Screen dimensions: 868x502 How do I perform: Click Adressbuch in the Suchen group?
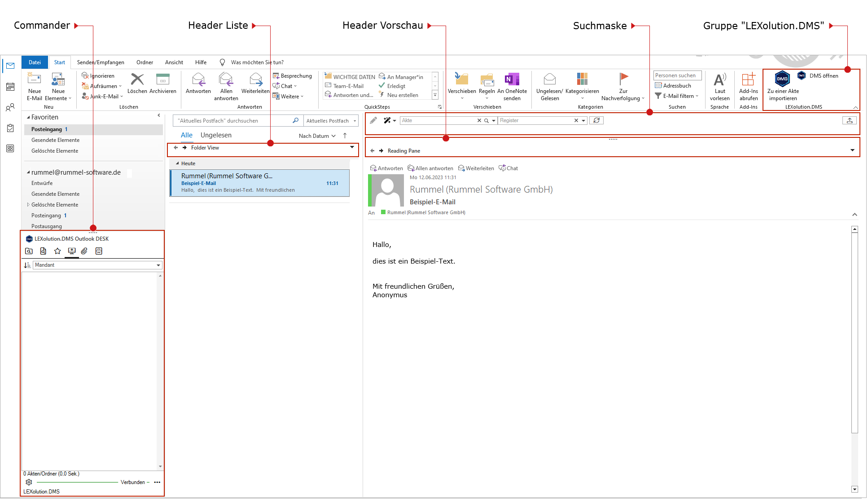pos(673,86)
